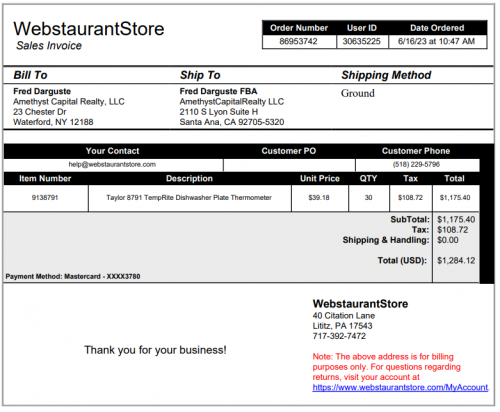Select item number 9138791
This screenshot has width=500, height=412.
point(45,198)
